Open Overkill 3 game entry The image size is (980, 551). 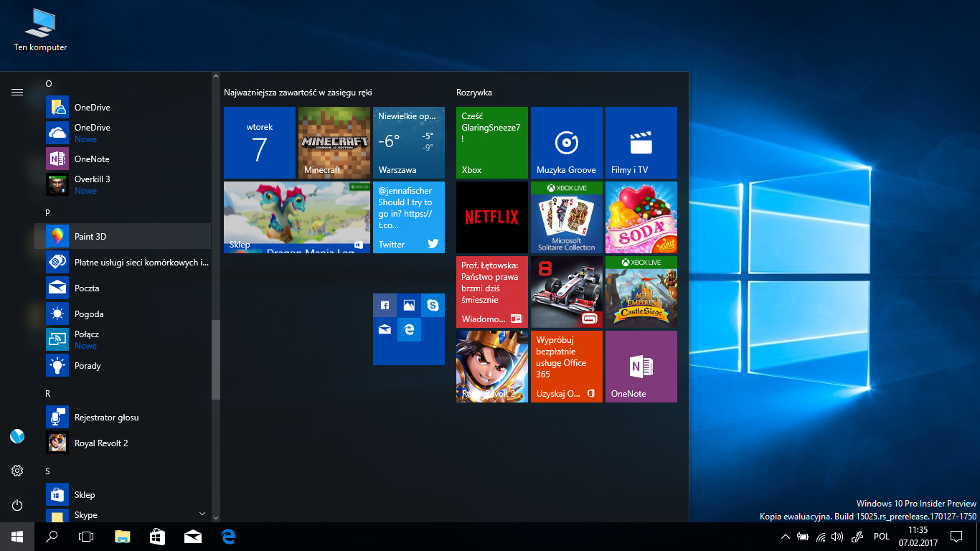(x=123, y=184)
